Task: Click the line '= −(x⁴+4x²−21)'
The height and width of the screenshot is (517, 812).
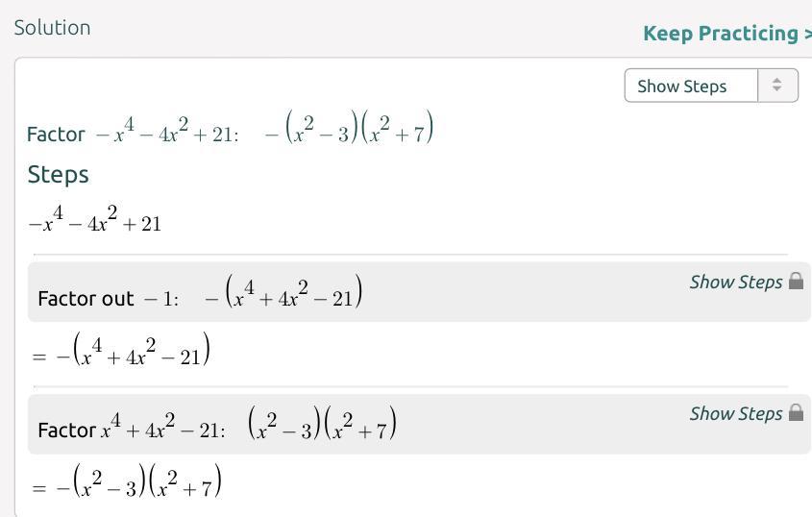Action: [x=121, y=352]
